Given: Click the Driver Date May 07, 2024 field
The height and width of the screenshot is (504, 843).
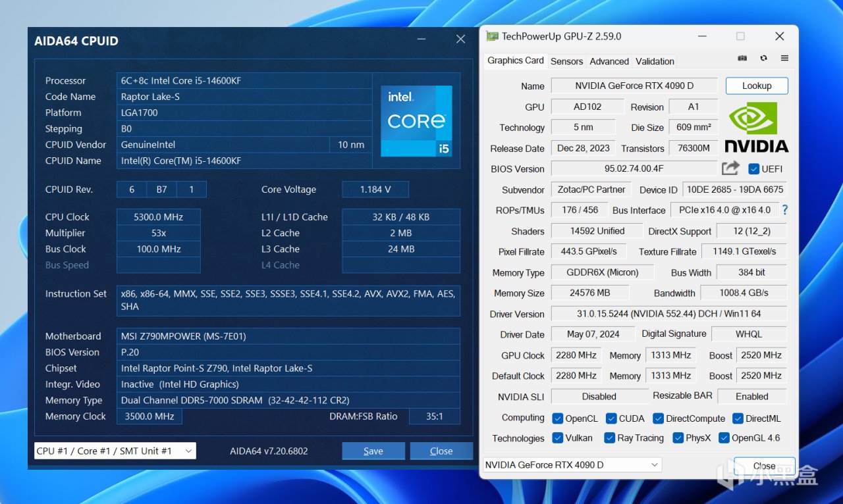Looking at the screenshot, I should click(x=593, y=334).
